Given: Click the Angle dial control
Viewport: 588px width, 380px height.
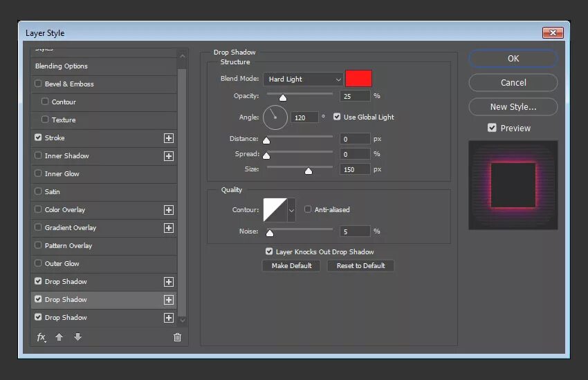Looking at the screenshot, I should [x=275, y=117].
